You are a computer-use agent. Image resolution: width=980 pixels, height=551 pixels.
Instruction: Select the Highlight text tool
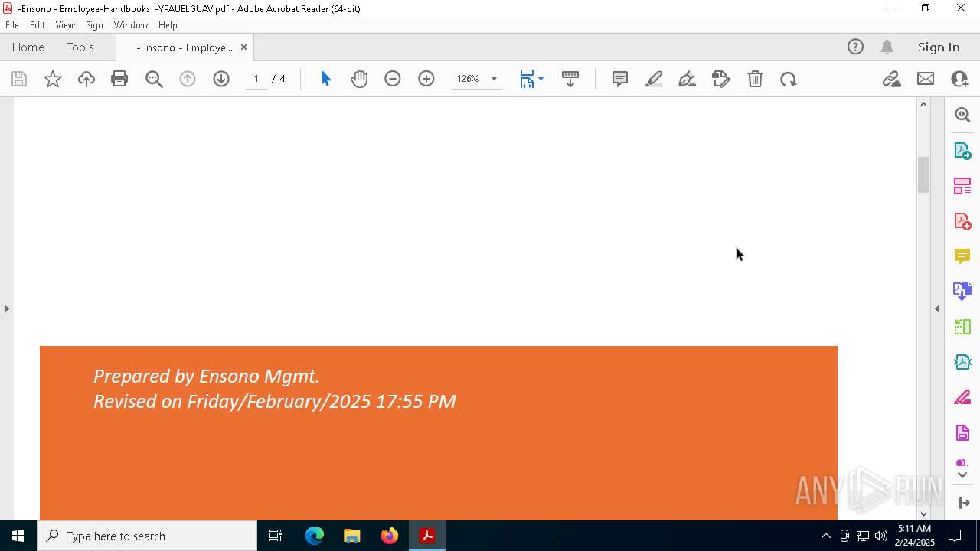tap(654, 79)
